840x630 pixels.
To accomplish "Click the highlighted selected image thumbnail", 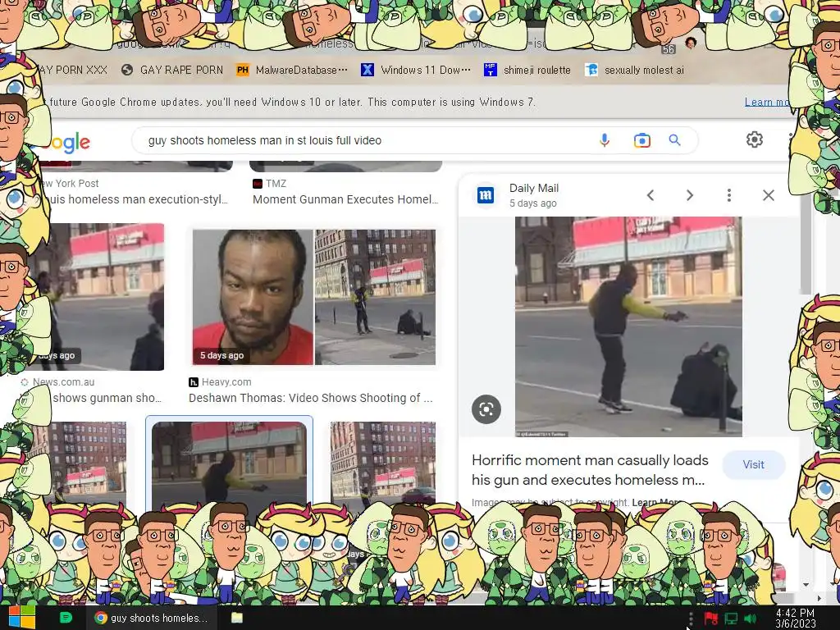I will [230, 463].
